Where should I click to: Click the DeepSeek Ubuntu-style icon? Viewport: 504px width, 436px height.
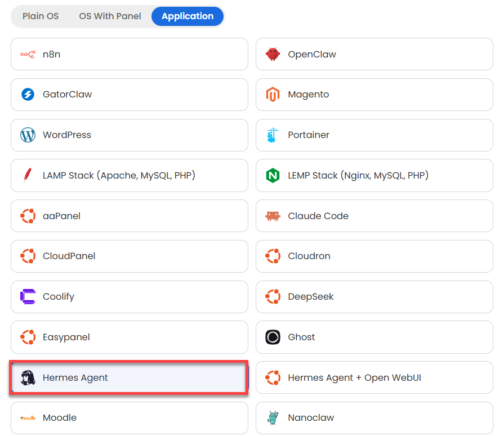273,296
